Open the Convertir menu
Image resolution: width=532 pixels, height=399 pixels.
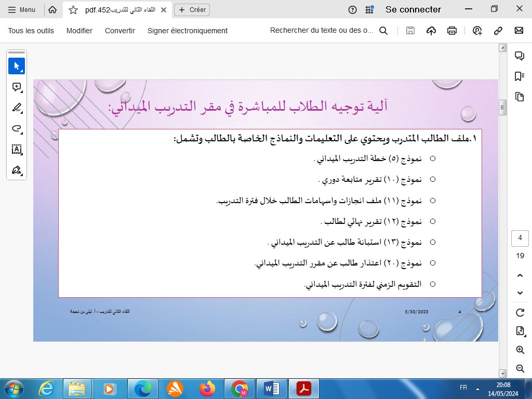tap(120, 31)
